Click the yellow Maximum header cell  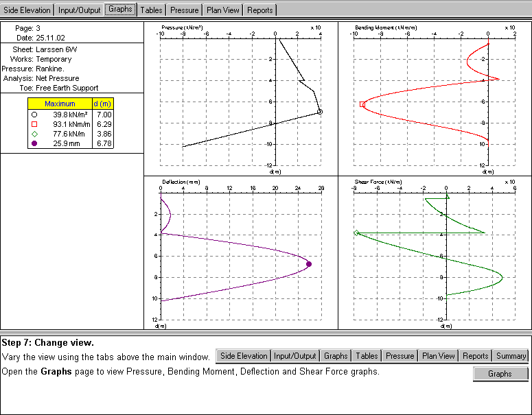[x=60, y=104]
